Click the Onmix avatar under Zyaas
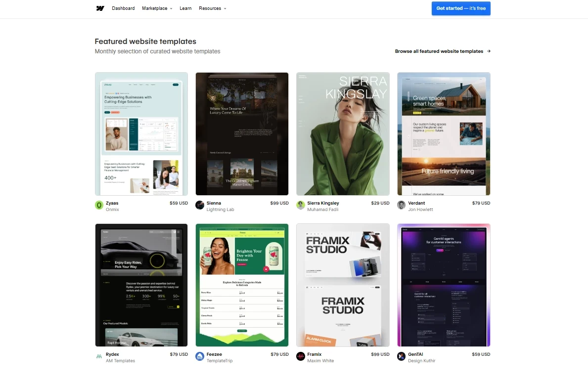Viewport: 588px width, 383px height. pos(99,205)
